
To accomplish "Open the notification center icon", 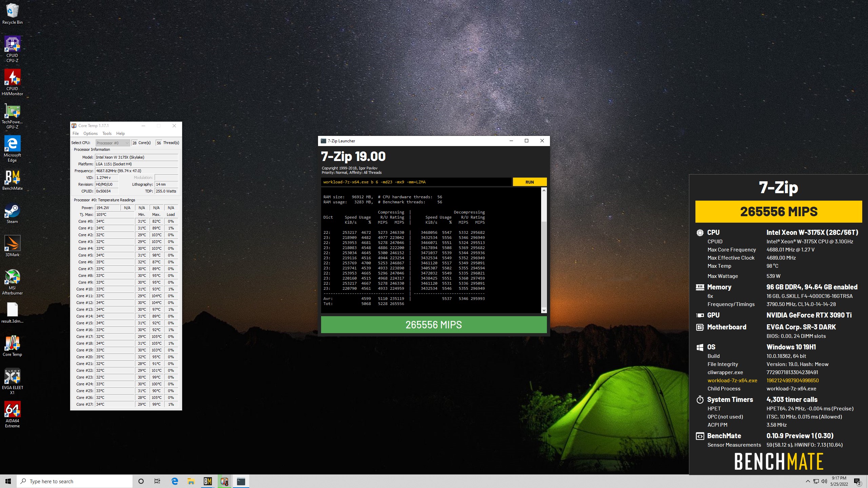I will coord(857,481).
